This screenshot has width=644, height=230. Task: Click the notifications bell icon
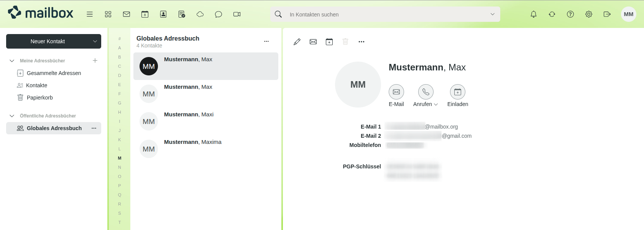(x=534, y=14)
